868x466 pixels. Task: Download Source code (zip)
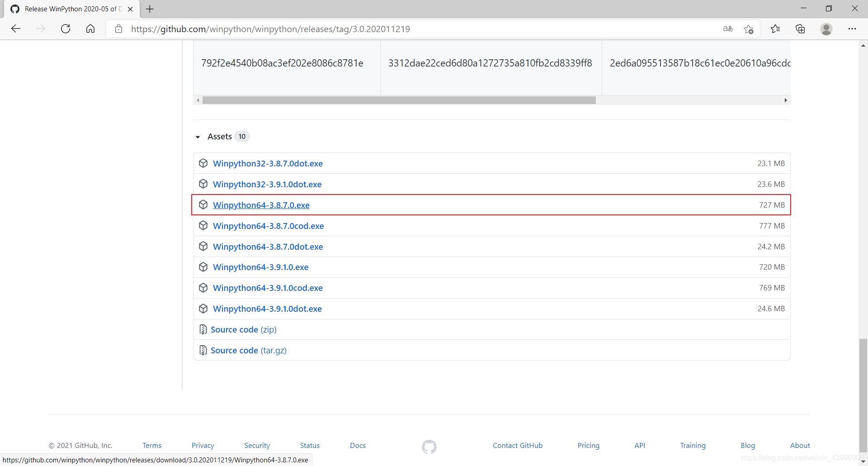click(243, 329)
